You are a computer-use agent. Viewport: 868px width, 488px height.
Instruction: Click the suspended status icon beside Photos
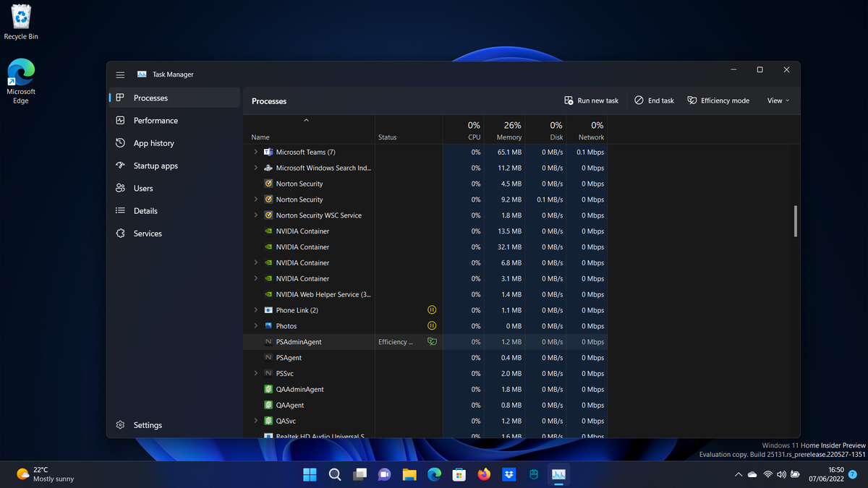click(432, 325)
